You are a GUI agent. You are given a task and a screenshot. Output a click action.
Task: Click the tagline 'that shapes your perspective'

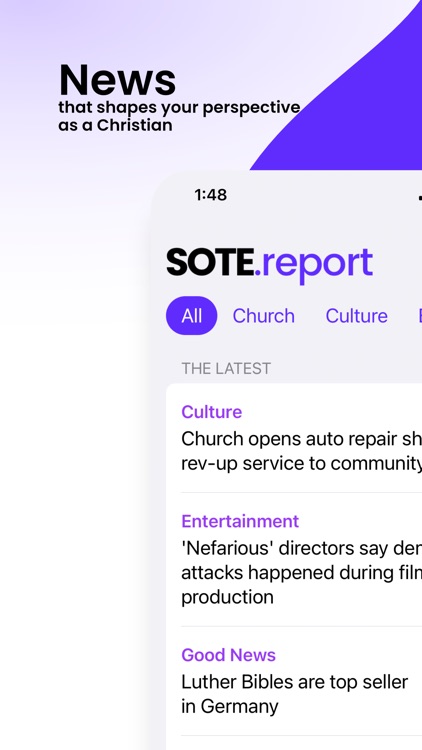(179, 108)
